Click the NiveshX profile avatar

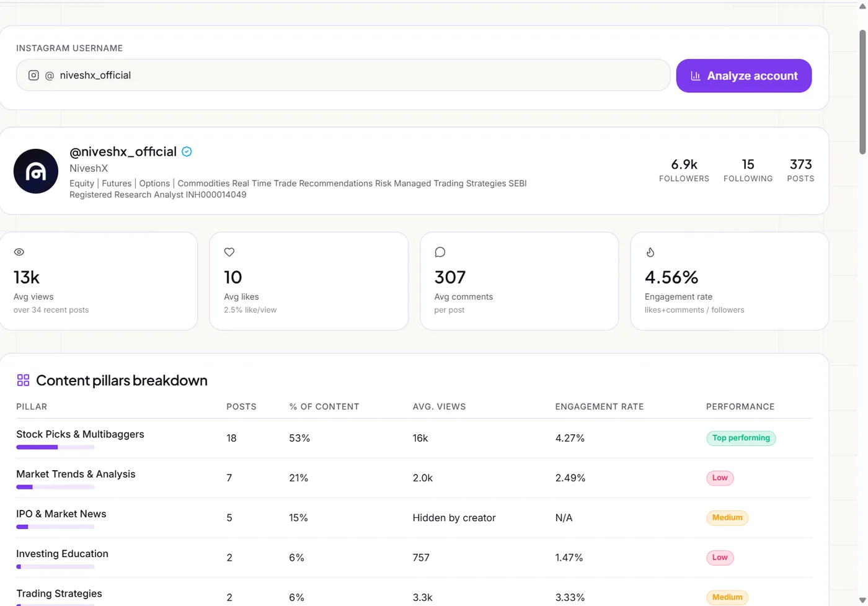36,171
